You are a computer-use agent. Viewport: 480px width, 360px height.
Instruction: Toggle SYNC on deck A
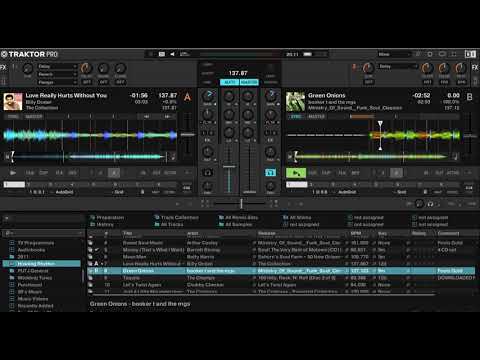coord(13,116)
